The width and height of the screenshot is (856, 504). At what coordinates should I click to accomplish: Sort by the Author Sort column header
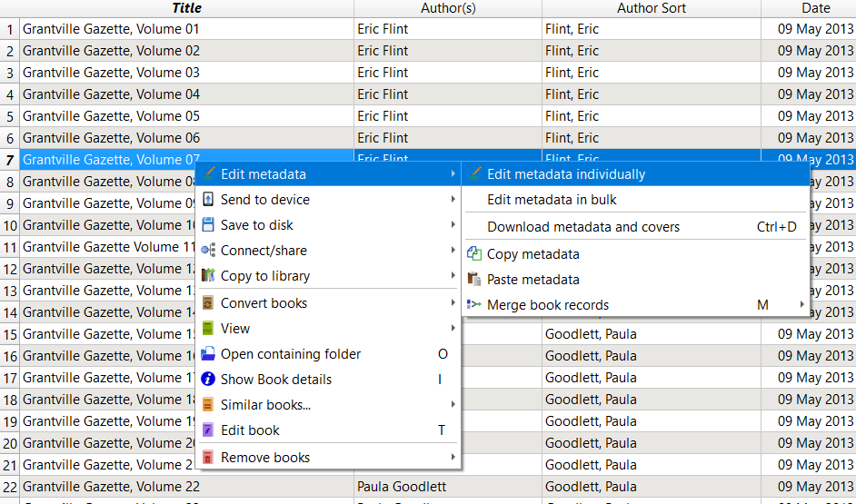[x=651, y=8]
